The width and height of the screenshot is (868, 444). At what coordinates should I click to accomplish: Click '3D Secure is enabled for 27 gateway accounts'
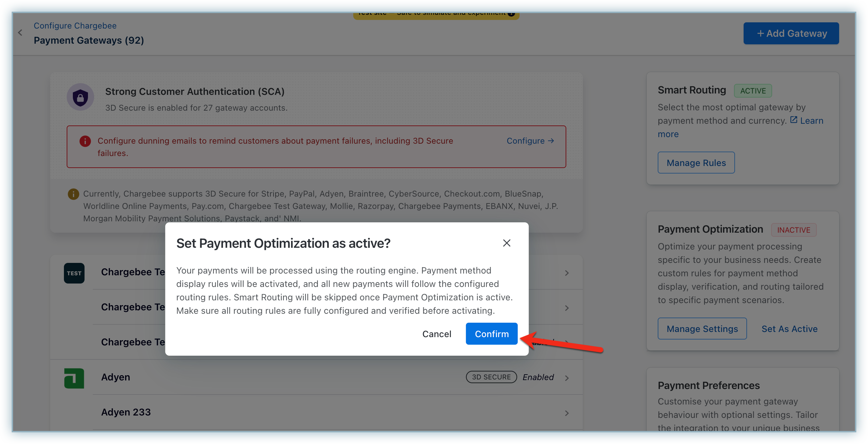click(x=196, y=108)
